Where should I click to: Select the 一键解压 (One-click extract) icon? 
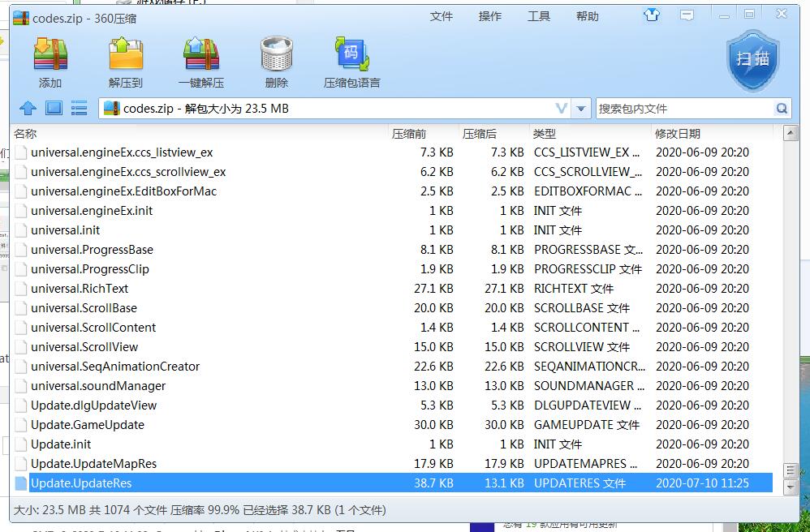pyautogui.click(x=201, y=58)
